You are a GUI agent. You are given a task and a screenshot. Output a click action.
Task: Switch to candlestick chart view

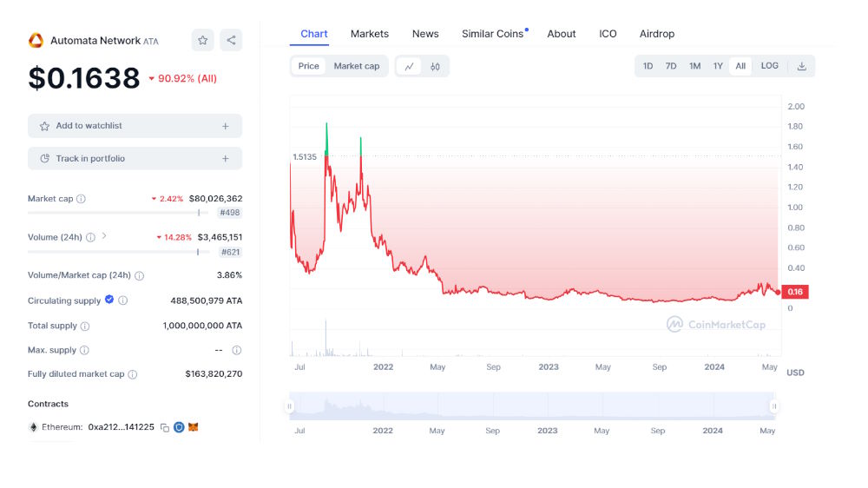pyautogui.click(x=435, y=67)
